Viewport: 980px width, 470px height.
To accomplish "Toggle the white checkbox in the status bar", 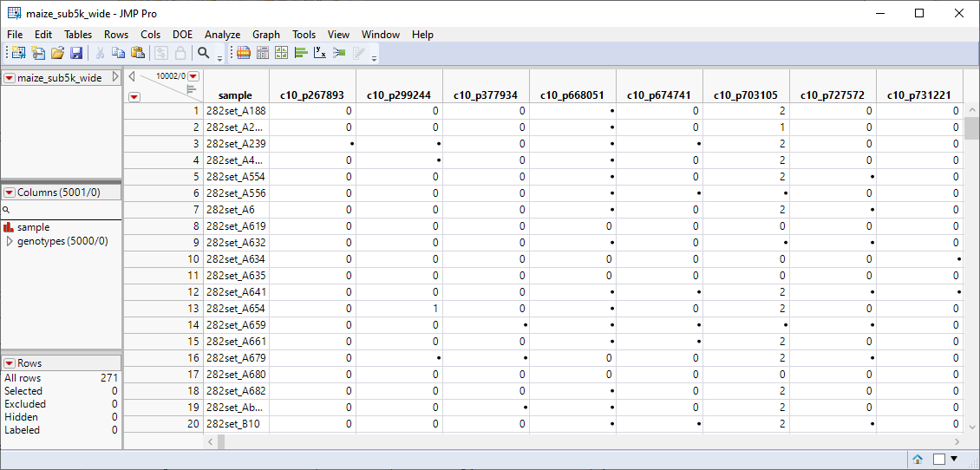I will coord(938,459).
